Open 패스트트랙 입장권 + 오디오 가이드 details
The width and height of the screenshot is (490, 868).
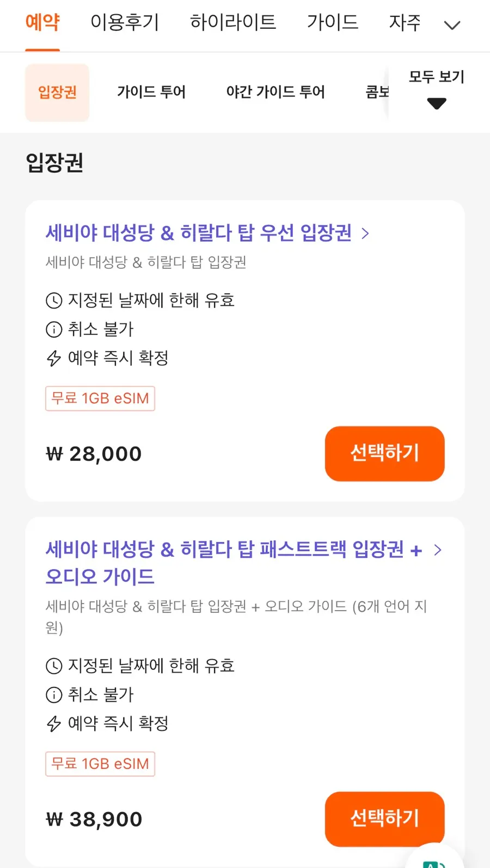coord(234,563)
